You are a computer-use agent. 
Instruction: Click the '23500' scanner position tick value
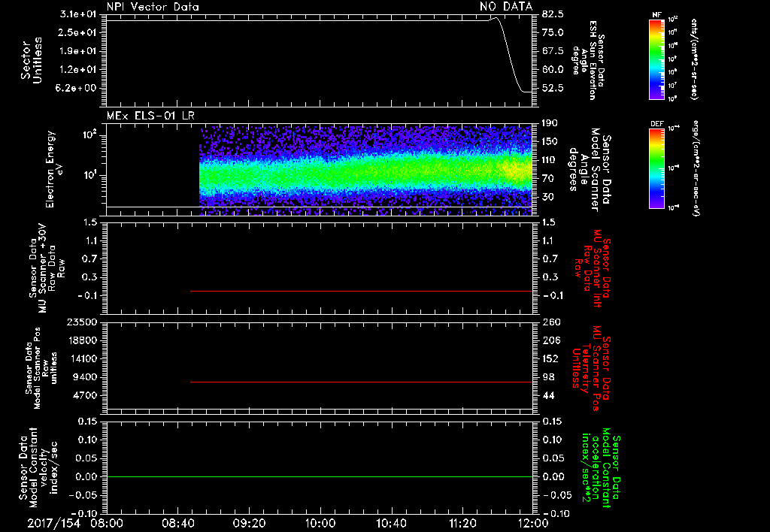pos(82,322)
